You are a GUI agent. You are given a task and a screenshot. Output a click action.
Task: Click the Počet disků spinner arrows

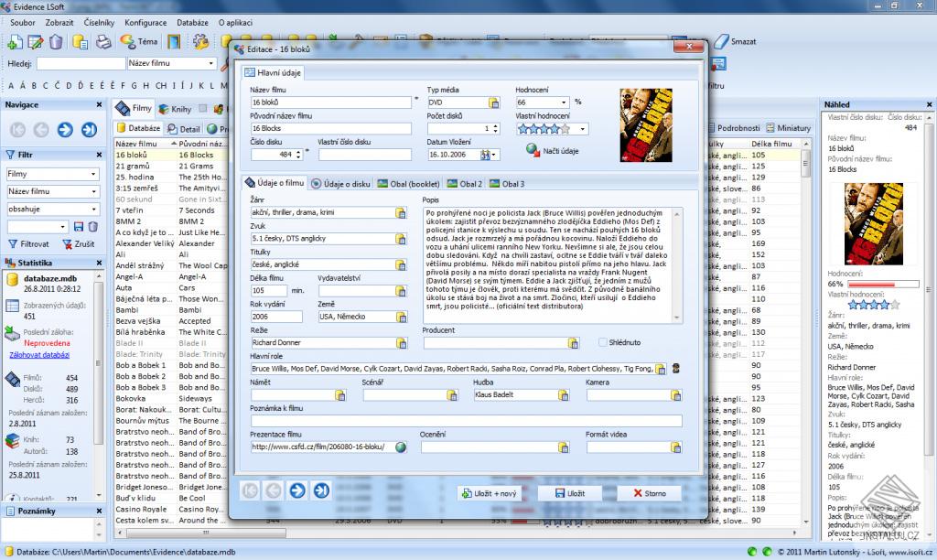click(495, 128)
